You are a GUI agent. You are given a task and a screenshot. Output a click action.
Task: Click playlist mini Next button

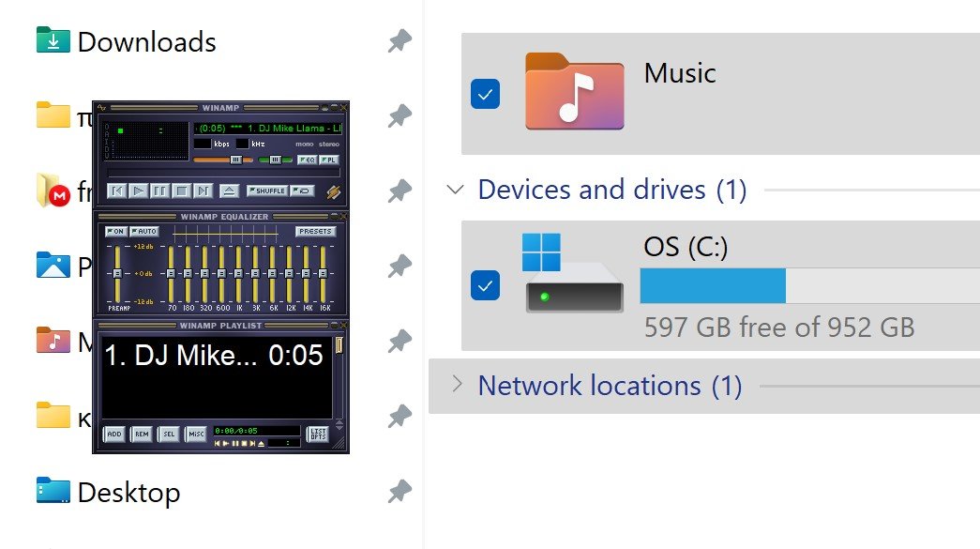coord(252,443)
